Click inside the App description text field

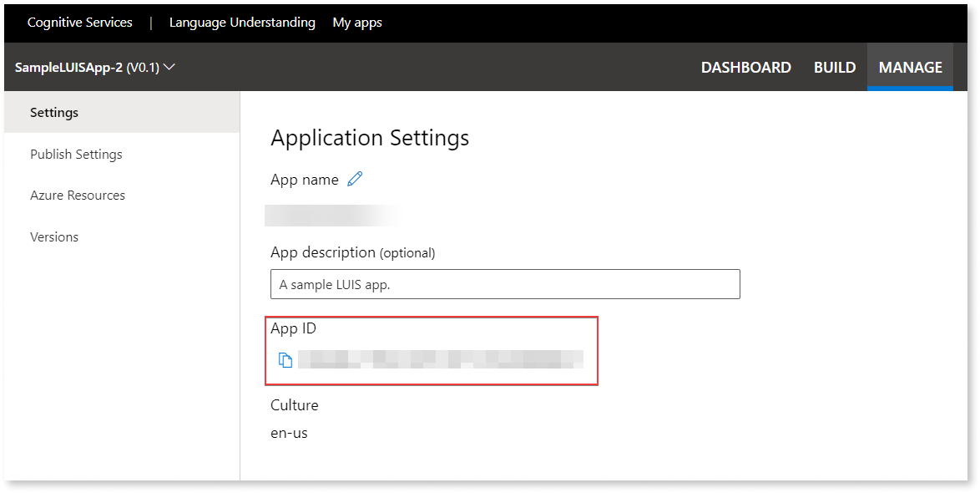(x=504, y=284)
